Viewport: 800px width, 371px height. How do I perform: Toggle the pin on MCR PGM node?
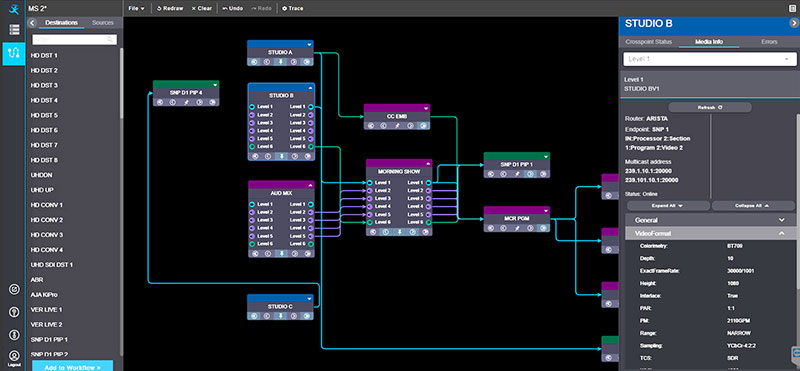517,228
